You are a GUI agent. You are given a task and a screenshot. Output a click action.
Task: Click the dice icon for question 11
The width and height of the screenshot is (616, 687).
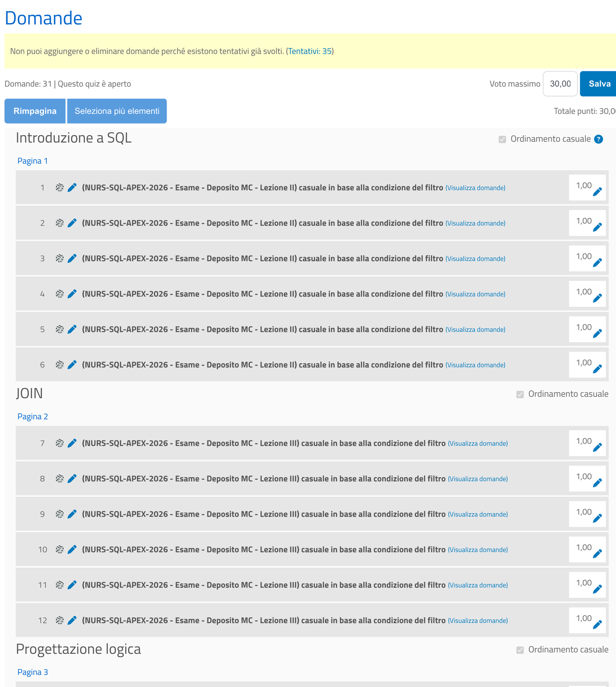(60, 585)
